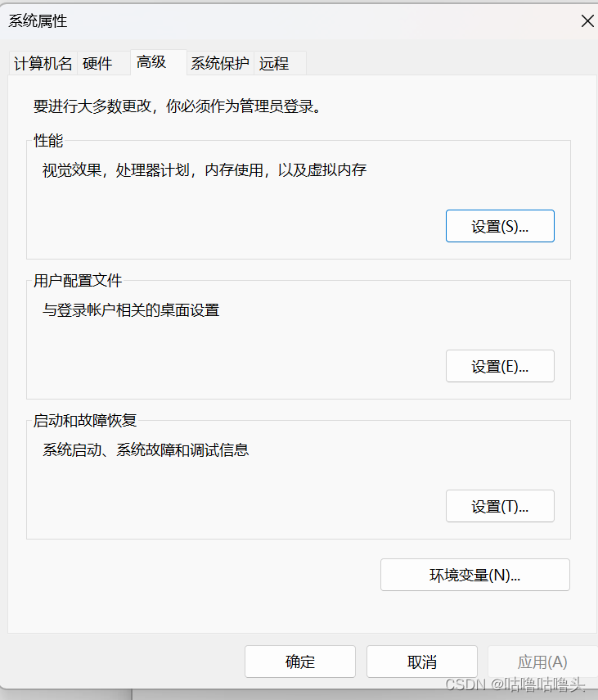Open startup and recovery 设置(T)...

point(500,506)
